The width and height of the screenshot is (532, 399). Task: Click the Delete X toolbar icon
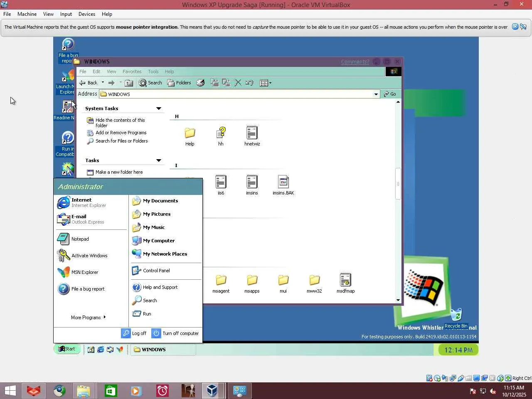pos(238,83)
